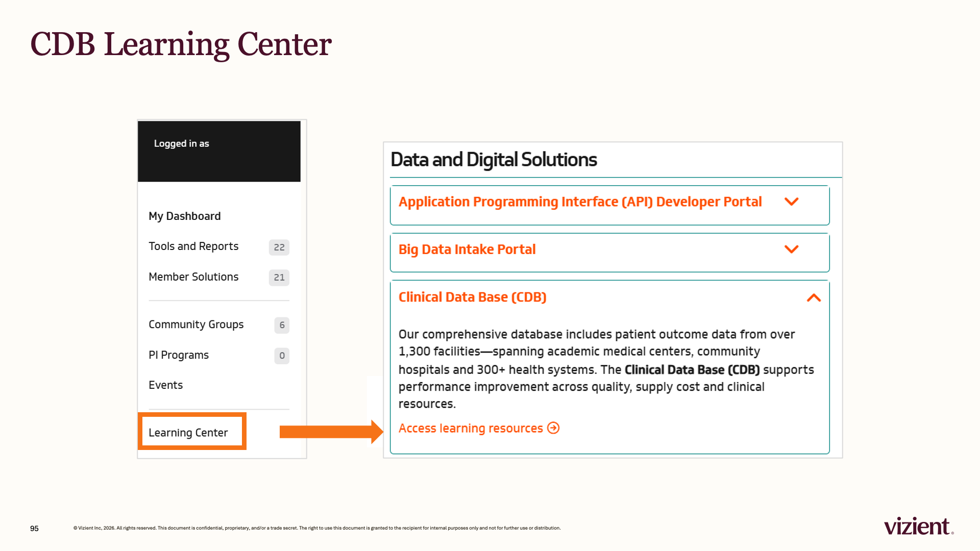
Task: Select My Dashboard in the sidebar
Action: click(185, 216)
